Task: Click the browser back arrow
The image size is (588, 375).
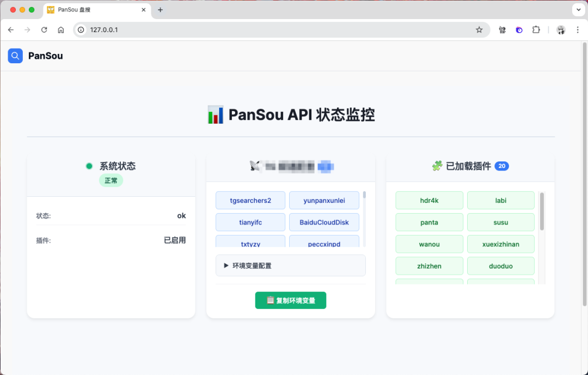Action: point(11,30)
